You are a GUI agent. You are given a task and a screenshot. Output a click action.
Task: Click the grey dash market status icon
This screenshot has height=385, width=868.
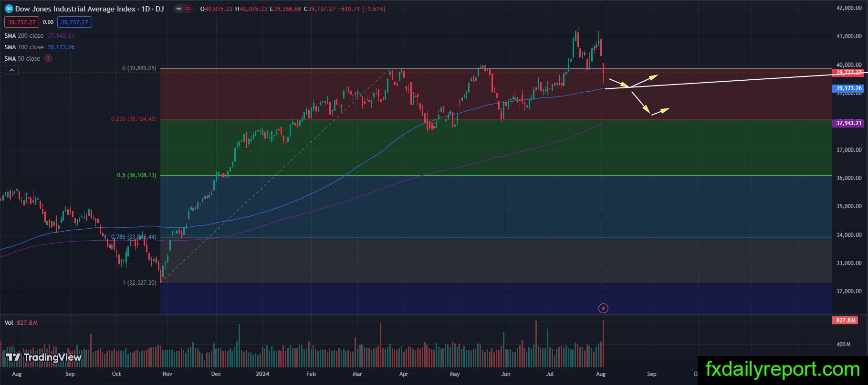178,9
